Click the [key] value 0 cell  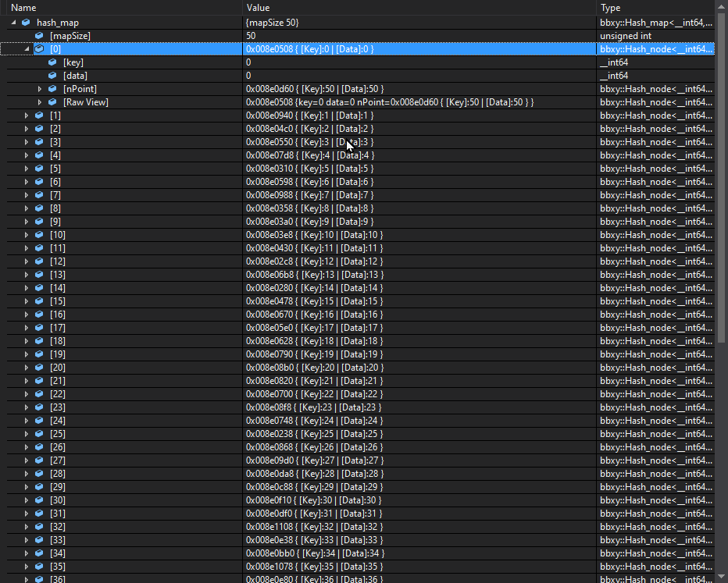tap(248, 62)
